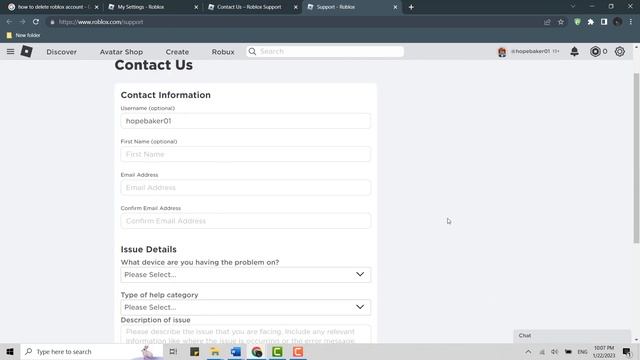The height and width of the screenshot is (360, 640).
Task: Open the Create menu item
Action: [x=177, y=52]
